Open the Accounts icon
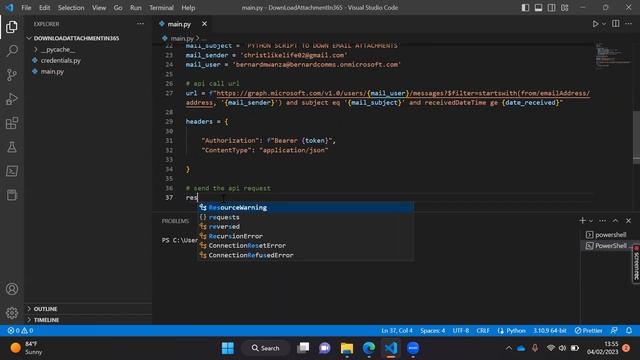Viewport: 640px width, 360px height. [12, 289]
